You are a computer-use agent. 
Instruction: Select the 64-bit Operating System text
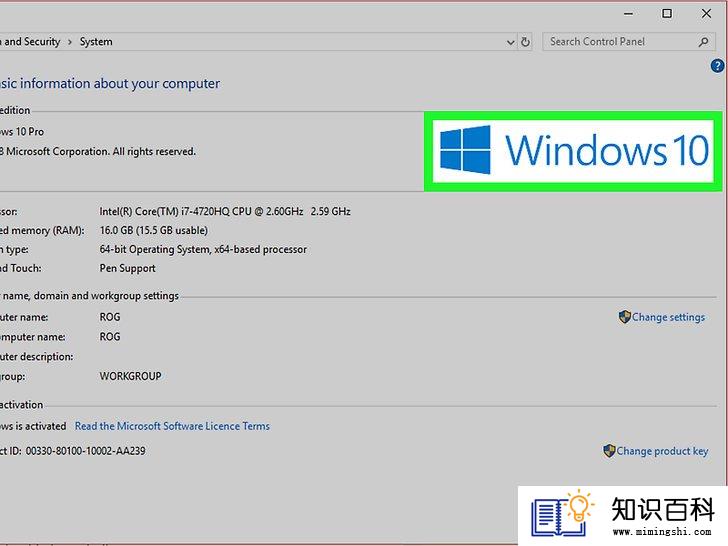[x=203, y=249]
